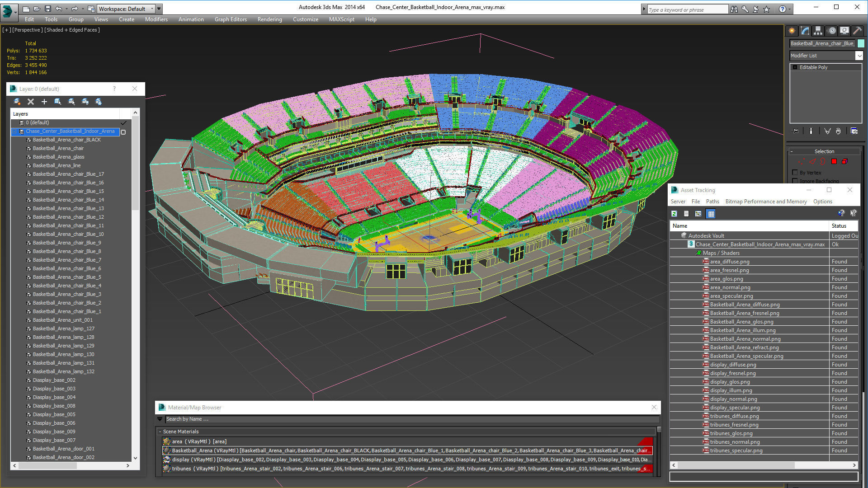This screenshot has width=868, height=488.
Task: Collapse the Chase_Center_Basketball_Indoor_Arena layer tree
Action: (x=14, y=131)
